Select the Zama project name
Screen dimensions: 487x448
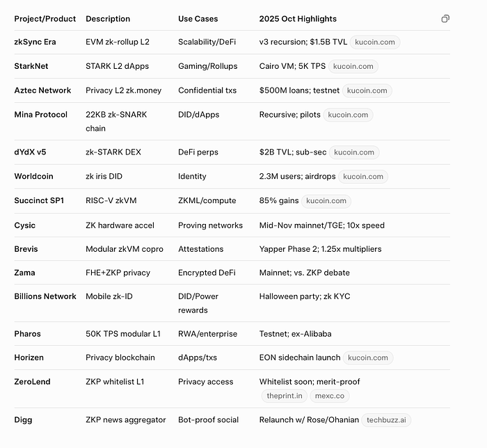(24, 273)
